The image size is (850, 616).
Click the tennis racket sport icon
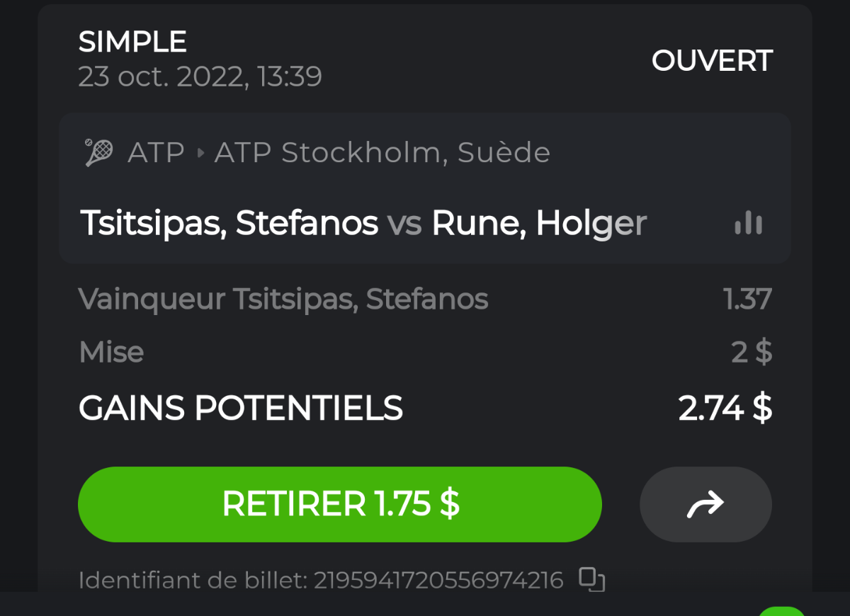[x=99, y=152]
